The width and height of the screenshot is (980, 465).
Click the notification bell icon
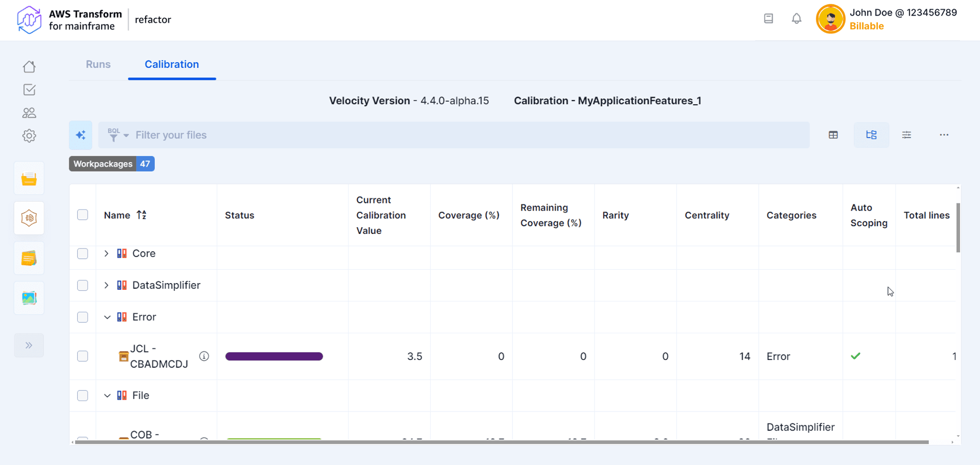tap(796, 19)
